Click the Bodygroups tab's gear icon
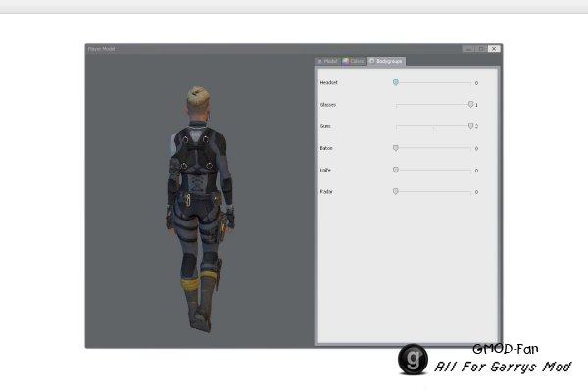 click(x=372, y=61)
